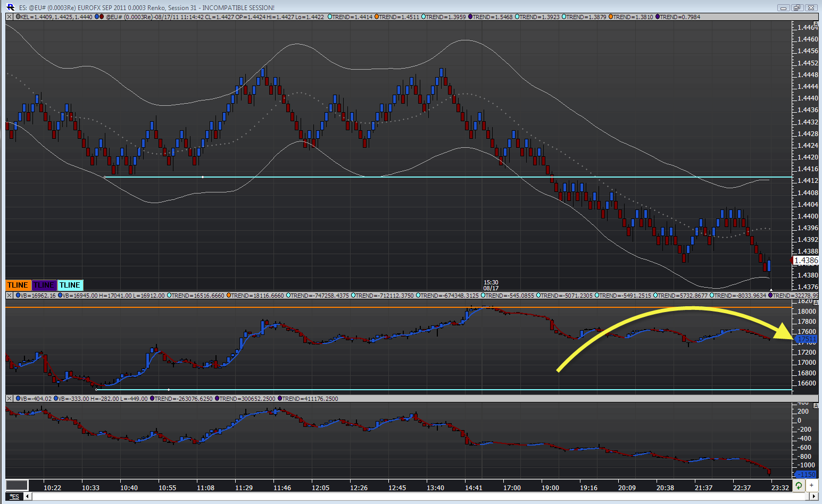Click the purple TREND=1.5468 legend marker
The height and width of the screenshot is (504, 822).
pos(470,17)
